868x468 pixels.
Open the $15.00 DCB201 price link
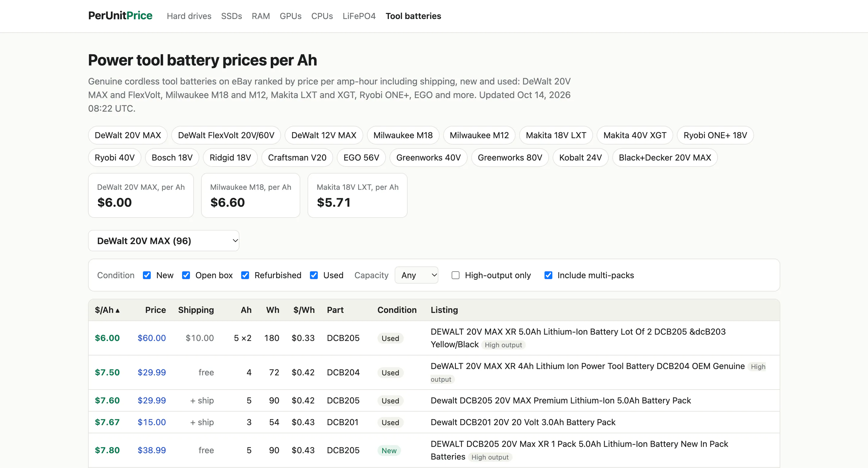click(152, 422)
